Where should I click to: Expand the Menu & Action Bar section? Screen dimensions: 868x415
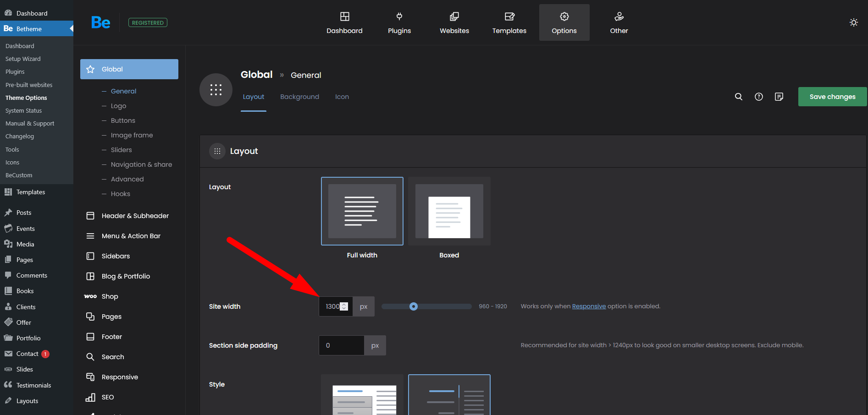click(x=131, y=236)
